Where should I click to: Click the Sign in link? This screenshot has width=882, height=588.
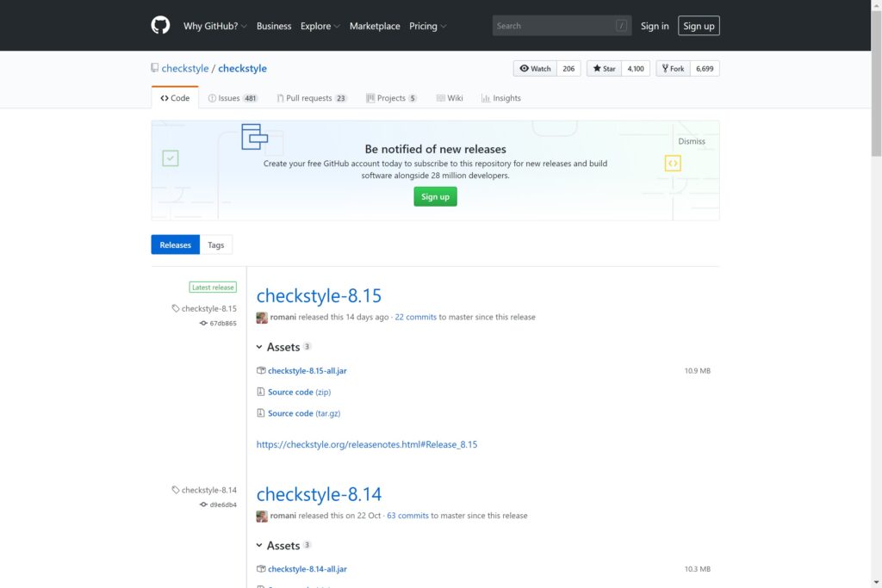point(655,26)
